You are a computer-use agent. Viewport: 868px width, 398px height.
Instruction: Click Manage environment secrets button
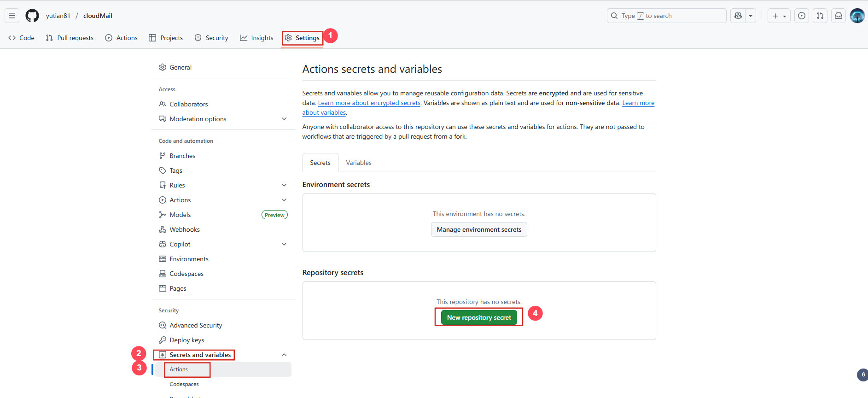479,229
